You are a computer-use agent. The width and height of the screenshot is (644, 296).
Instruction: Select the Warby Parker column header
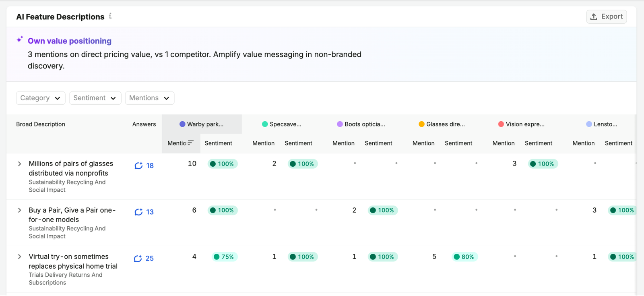202,124
